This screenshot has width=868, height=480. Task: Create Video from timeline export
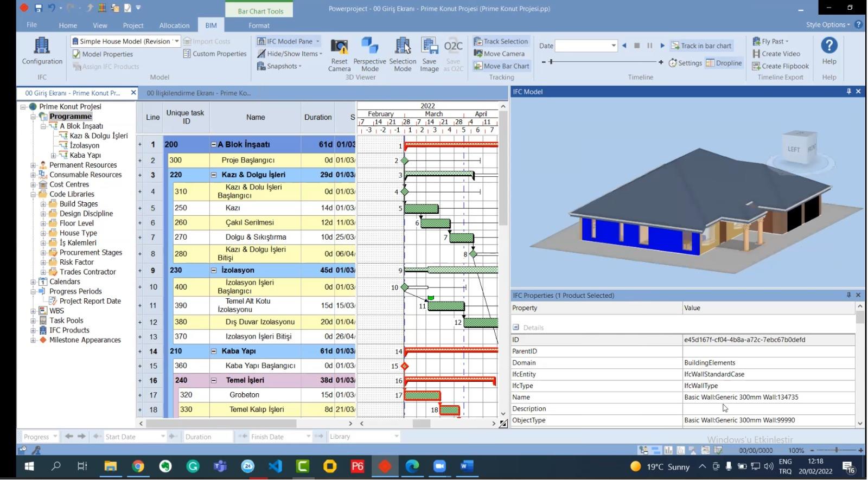click(776, 54)
